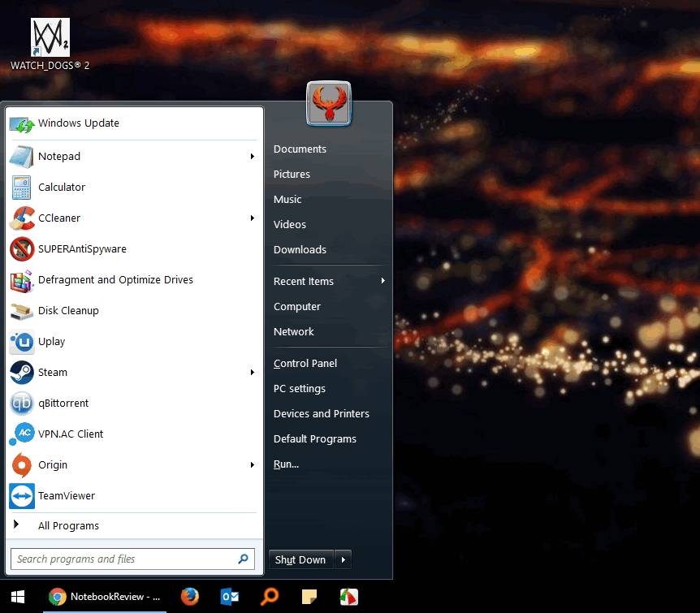Open the SUPERAntiSpyware icon
Screen dimensions: 700x613
click(x=22, y=249)
